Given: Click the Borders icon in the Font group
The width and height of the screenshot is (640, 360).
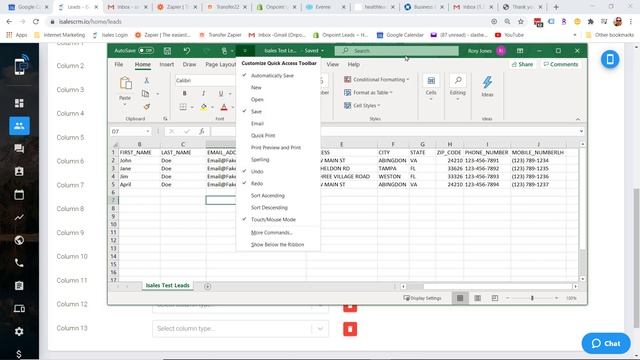Looking at the screenshot, I should (183, 107).
